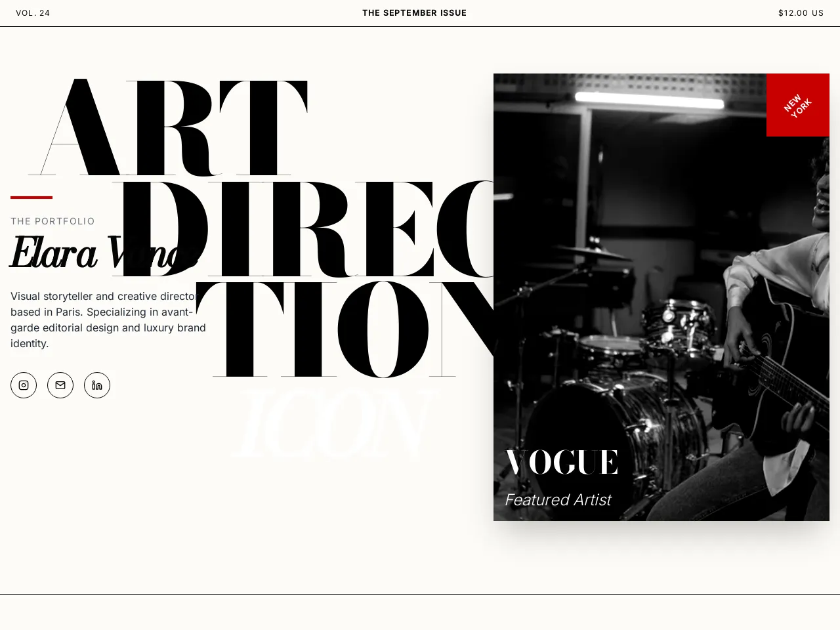Click the Elara Vance name heading
Screen dimensions: 840x630
tap(104, 253)
